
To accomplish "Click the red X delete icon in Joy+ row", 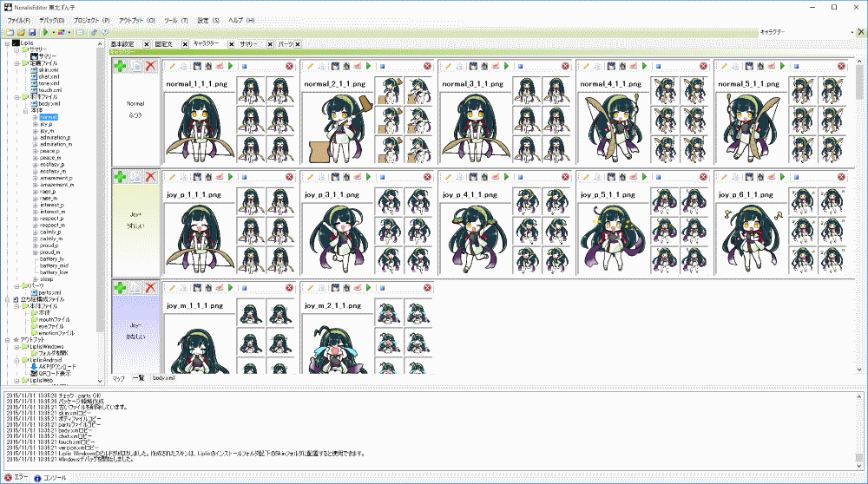I will 151,177.
